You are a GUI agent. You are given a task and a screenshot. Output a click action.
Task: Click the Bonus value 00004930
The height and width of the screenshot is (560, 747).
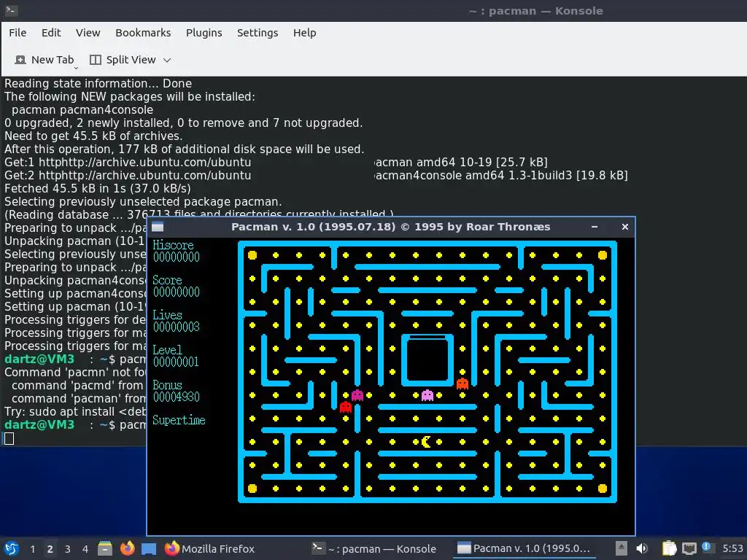point(177,397)
